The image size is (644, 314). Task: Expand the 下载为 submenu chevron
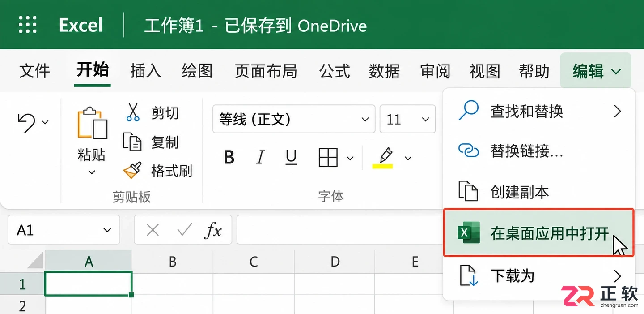pyautogui.click(x=618, y=275)
